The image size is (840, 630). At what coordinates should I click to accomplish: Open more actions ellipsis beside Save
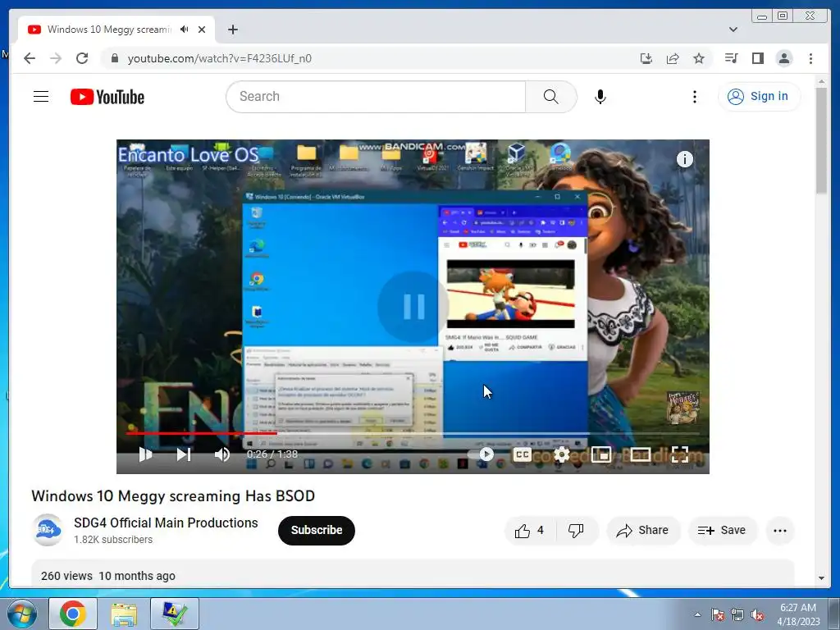pyautogui.click(x=780, y=531)
